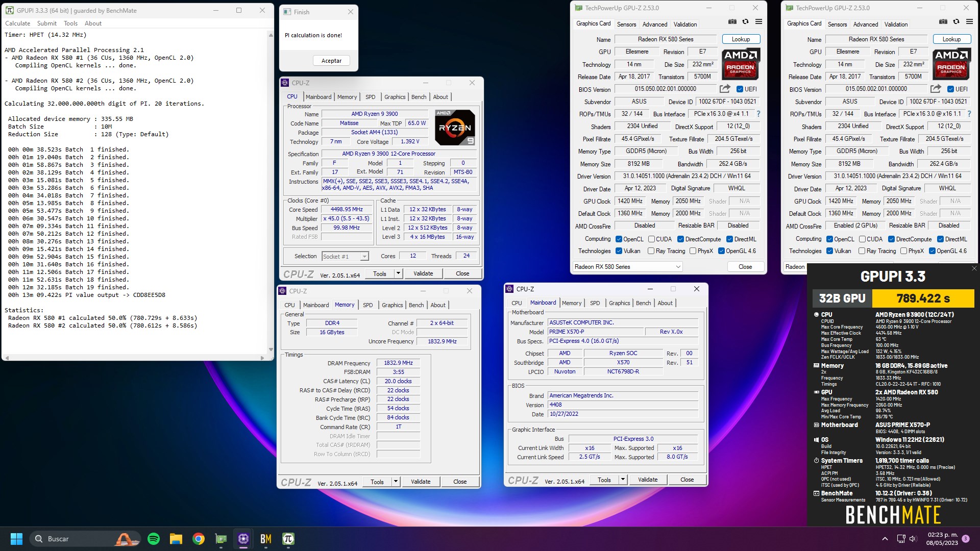Open the Windows Start menu
Viewport: 980px width, 551px height.
pos(16,539)
